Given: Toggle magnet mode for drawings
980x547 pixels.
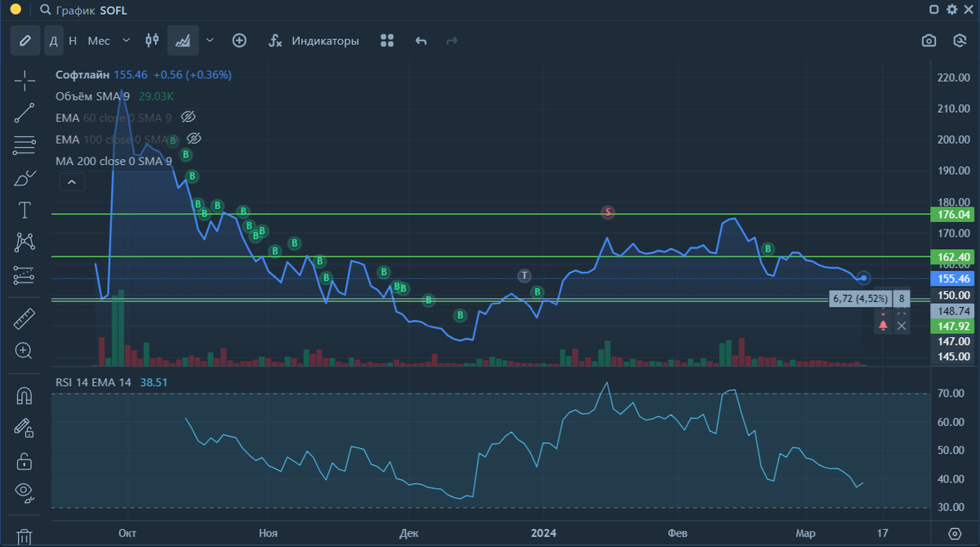Looking at the screenshot, I should point(24,396).
